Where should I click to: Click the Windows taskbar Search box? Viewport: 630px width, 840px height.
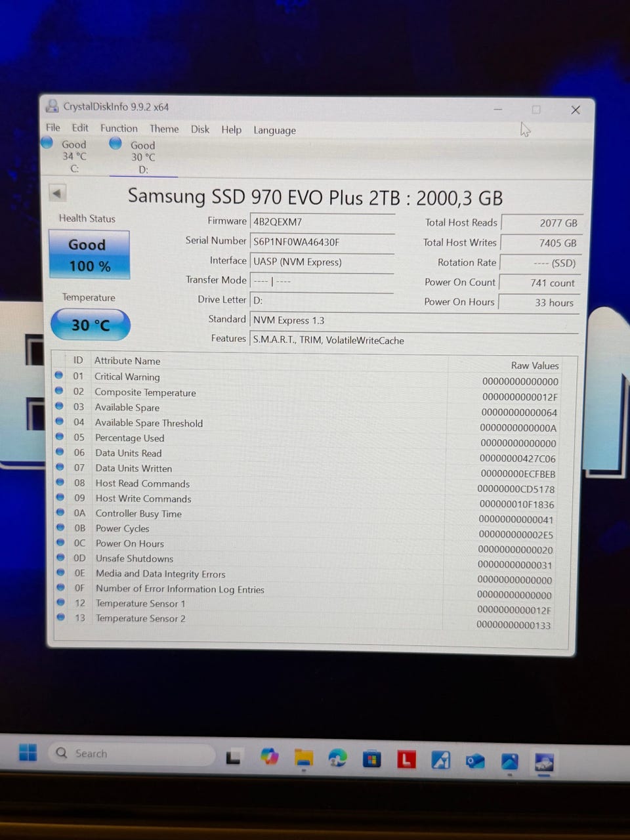click(x=131, y=754)
